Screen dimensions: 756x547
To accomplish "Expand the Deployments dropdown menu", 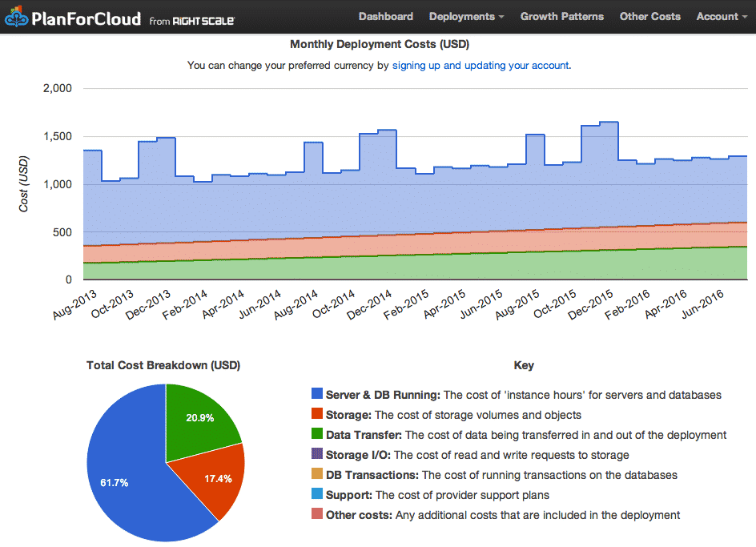I will click(x=466, y=16).
